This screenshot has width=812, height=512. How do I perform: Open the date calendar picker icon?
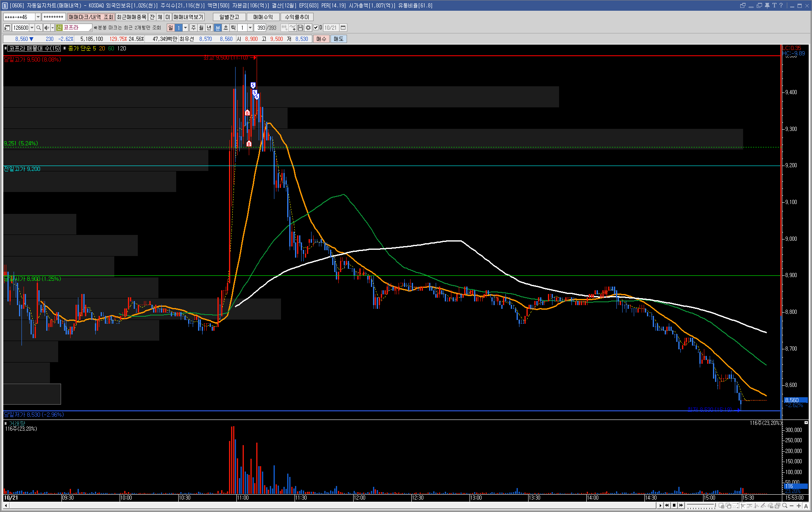click(343, 28)
